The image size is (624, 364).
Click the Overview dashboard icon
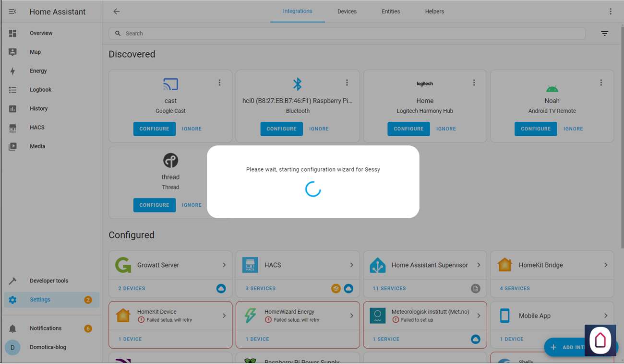(12, 33)
